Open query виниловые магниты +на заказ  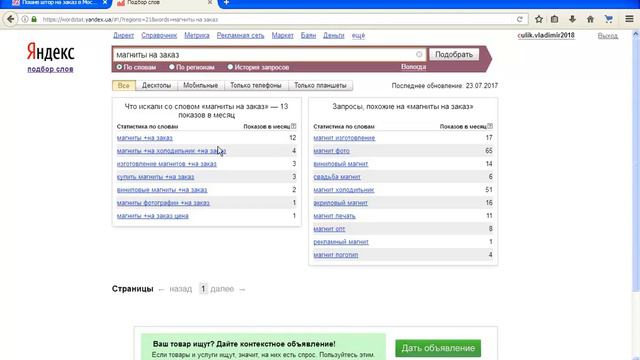[162, 190]
